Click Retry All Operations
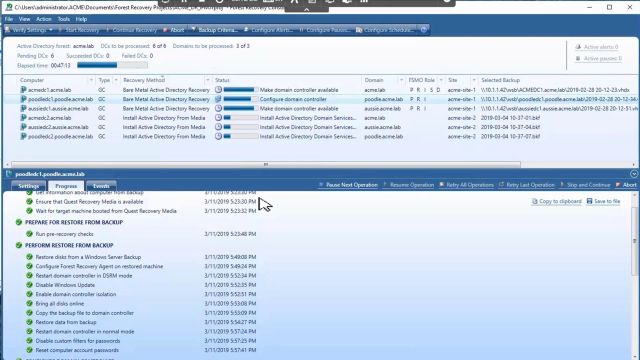Viewport: 640px width, 360px height. pos(467,185)
